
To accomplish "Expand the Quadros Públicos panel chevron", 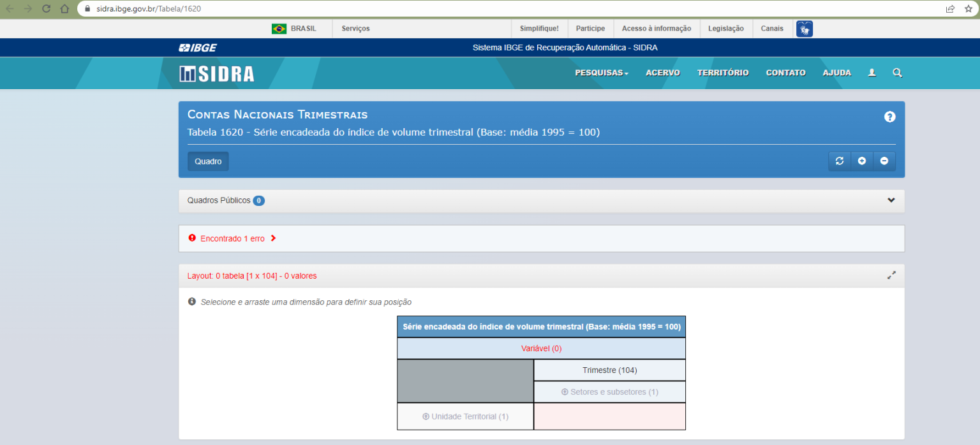I will [x=891, y=200].
